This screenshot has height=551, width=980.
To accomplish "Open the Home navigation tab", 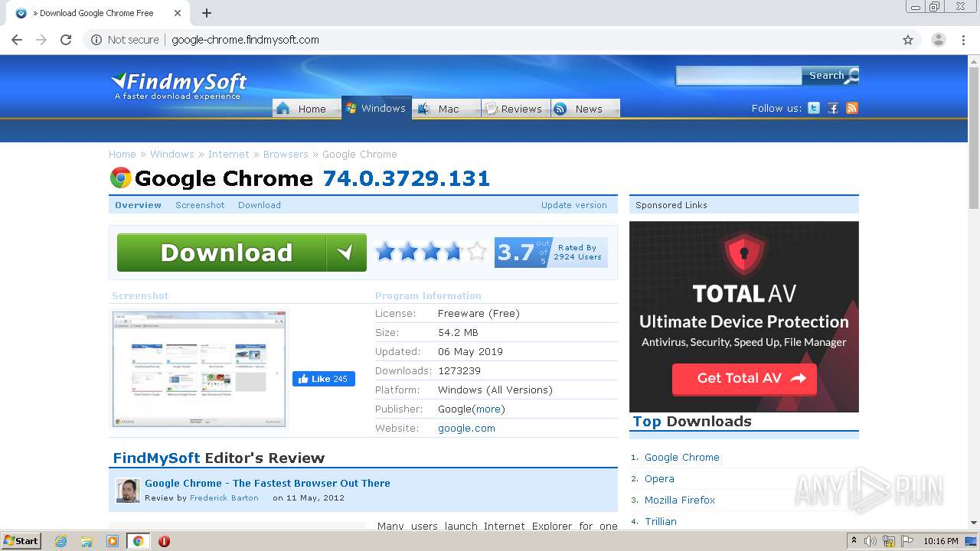I will [306, 109].
